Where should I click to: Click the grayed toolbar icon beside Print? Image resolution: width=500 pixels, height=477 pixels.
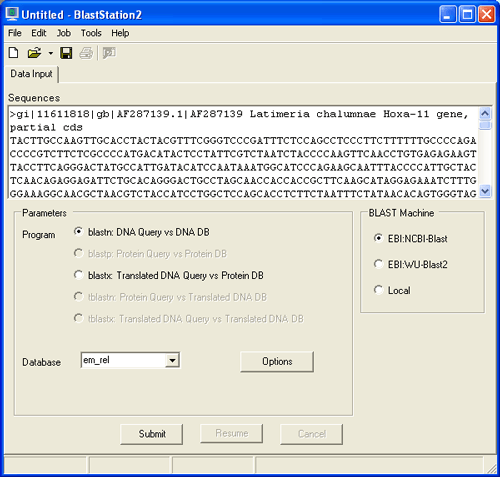[109, 53]
